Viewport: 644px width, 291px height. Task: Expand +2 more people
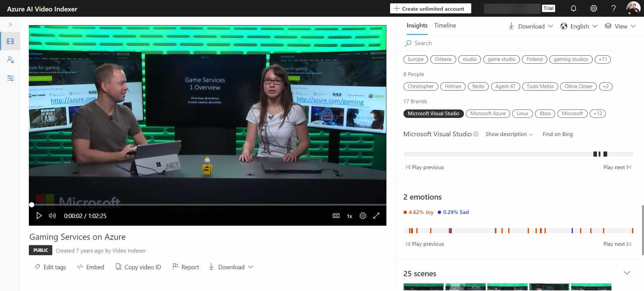click(x=606, y=86)
